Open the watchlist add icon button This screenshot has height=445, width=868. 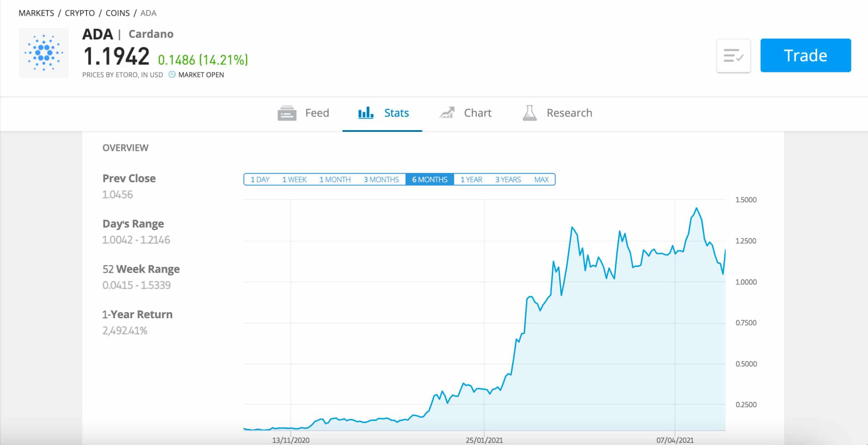[734, 56]
